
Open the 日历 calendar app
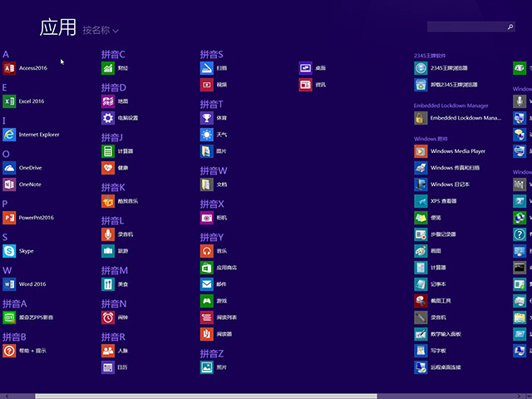115,367
